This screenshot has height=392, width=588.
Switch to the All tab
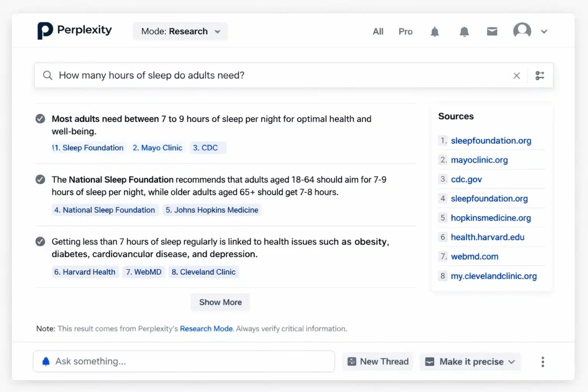378,31
